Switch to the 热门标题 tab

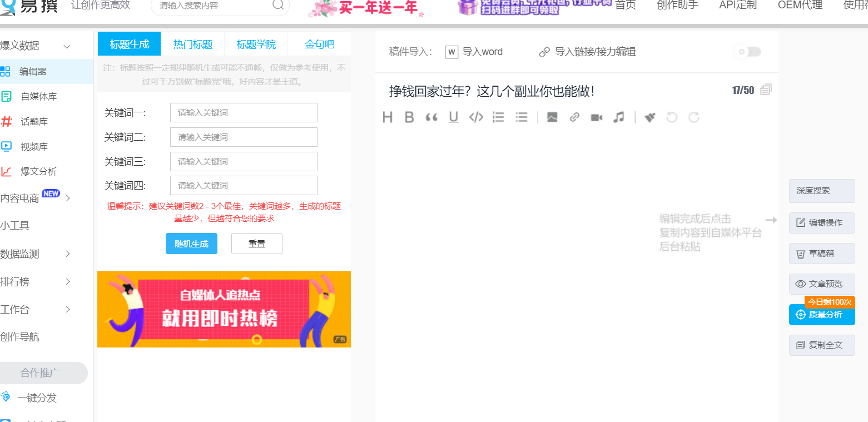click(192, 43)
